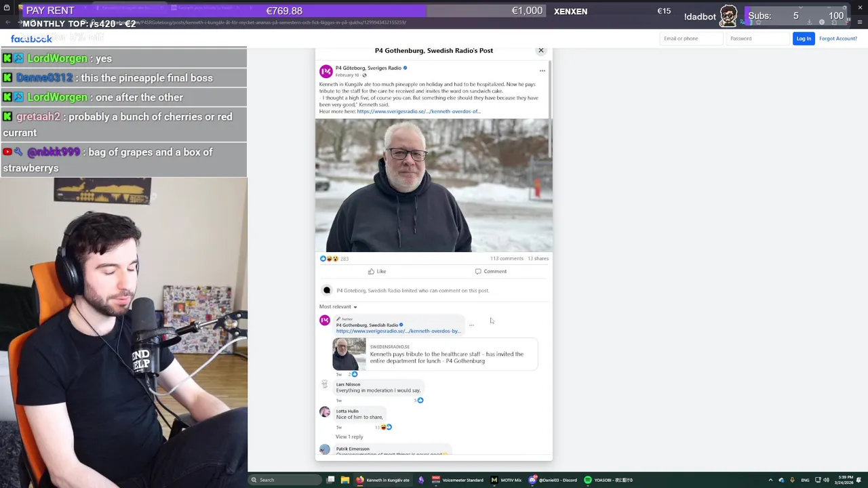The height and width of the screenshot is (488, 868).
Task: Show the post's 283 reactions
Action: tap(334, 259)
